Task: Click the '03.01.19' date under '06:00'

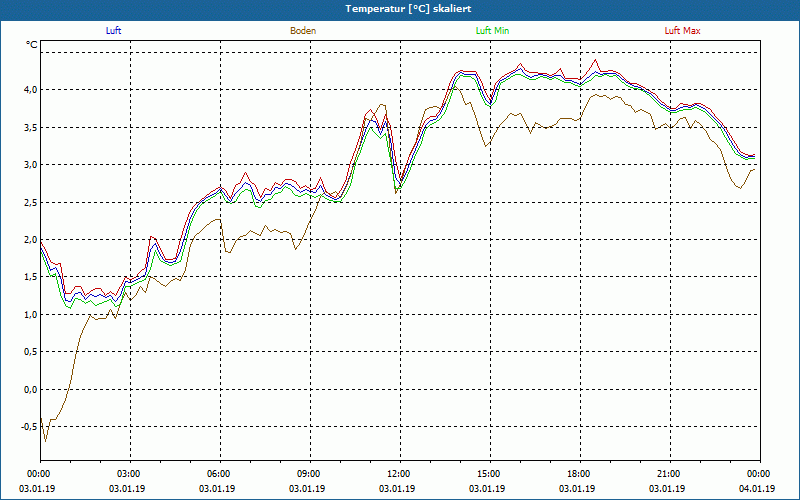Action: tap(217, 489)
